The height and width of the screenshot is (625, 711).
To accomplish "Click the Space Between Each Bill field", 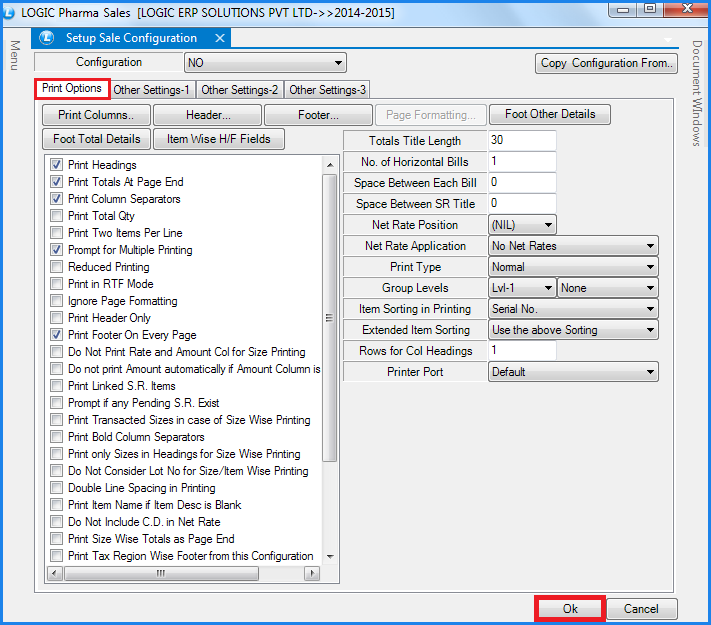I will click(522, 182).
